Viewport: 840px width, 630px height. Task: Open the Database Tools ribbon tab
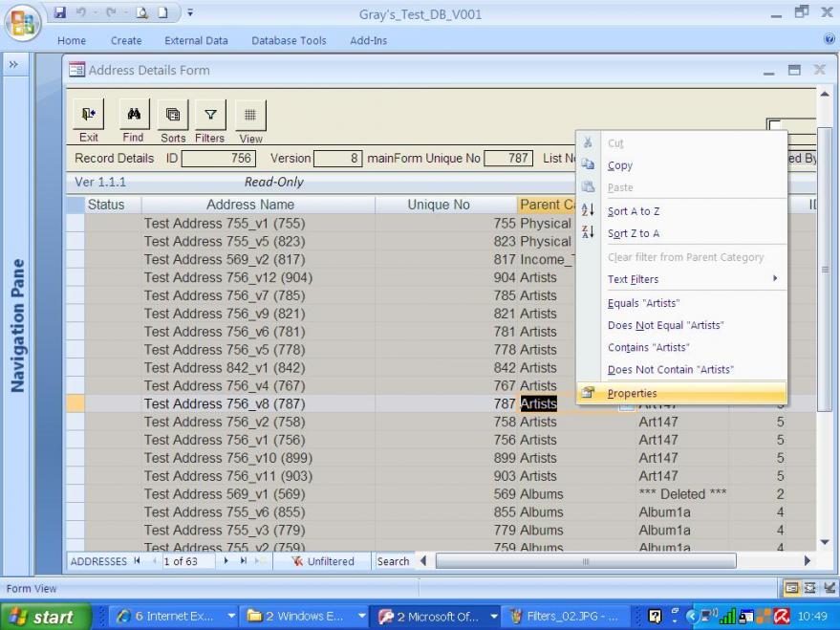click(x=289, y=41)
